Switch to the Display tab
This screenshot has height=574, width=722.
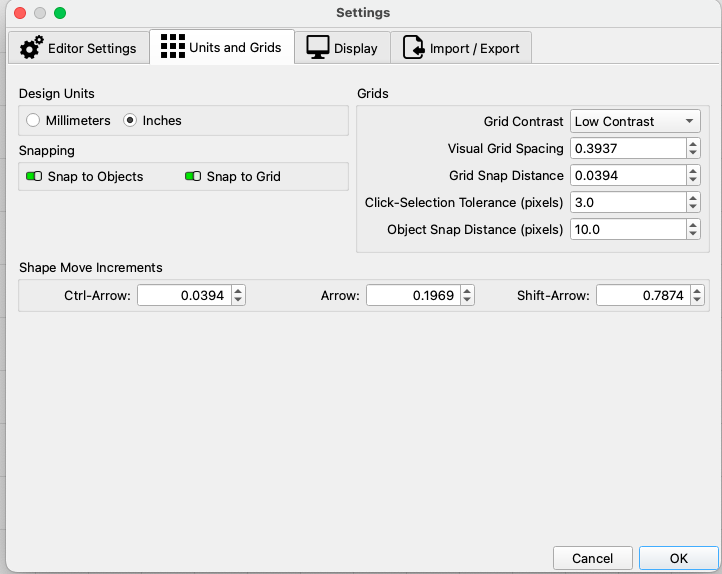point(342,48)
